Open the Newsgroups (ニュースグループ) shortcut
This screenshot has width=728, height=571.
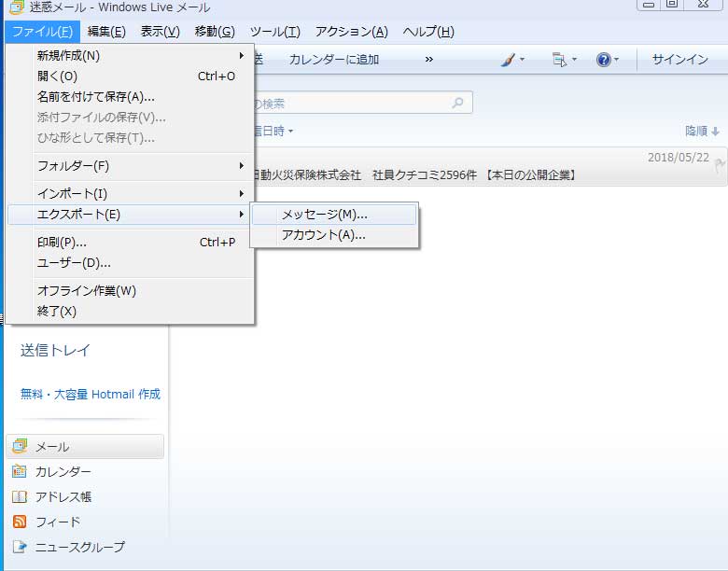coord(79,548)
